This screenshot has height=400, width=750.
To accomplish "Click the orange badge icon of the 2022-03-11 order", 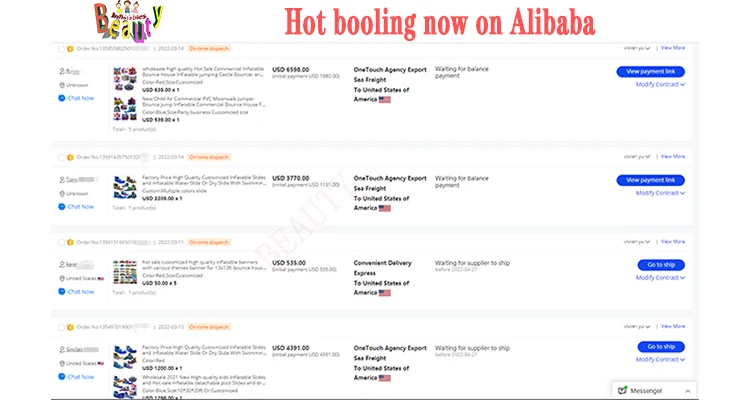I will click(x=70, y=243).
